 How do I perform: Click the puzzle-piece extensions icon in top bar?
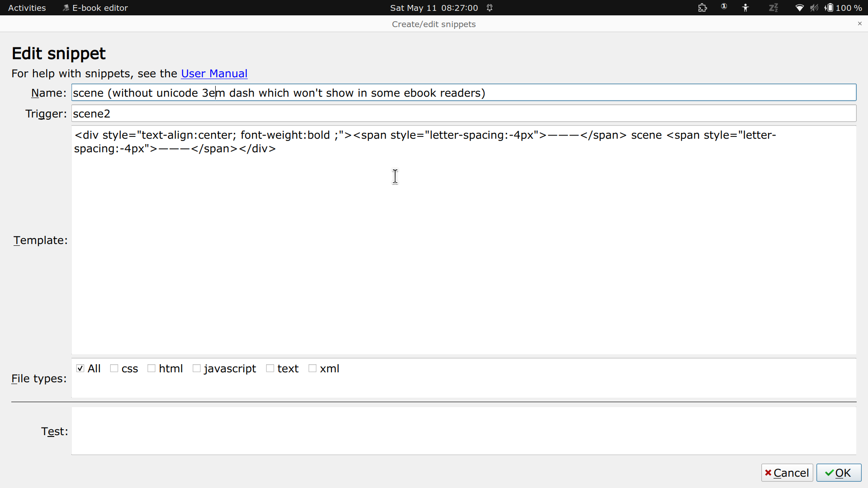point(703,8)
